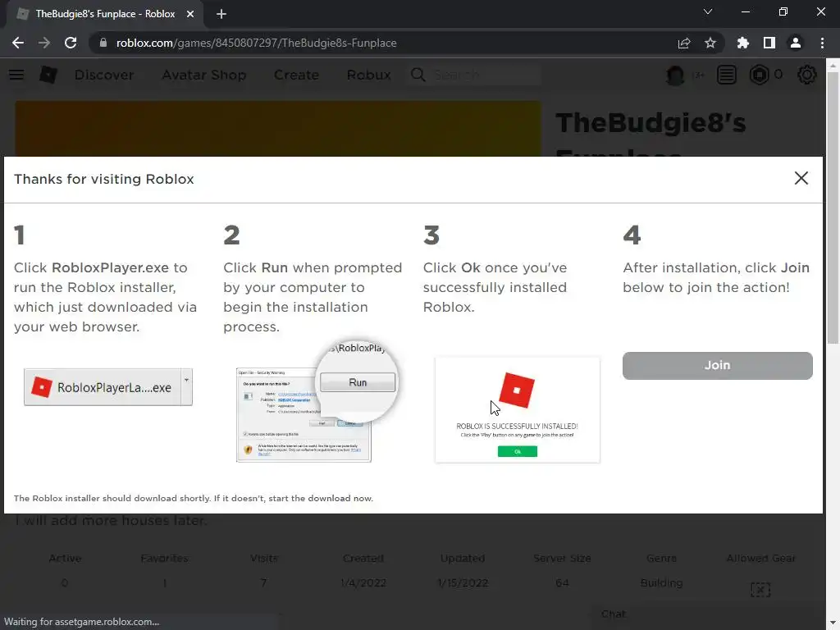The height and width of the screenshot is (630, 840).
Task: Bookmark this tab with the star icon
Action: point(710,43)
